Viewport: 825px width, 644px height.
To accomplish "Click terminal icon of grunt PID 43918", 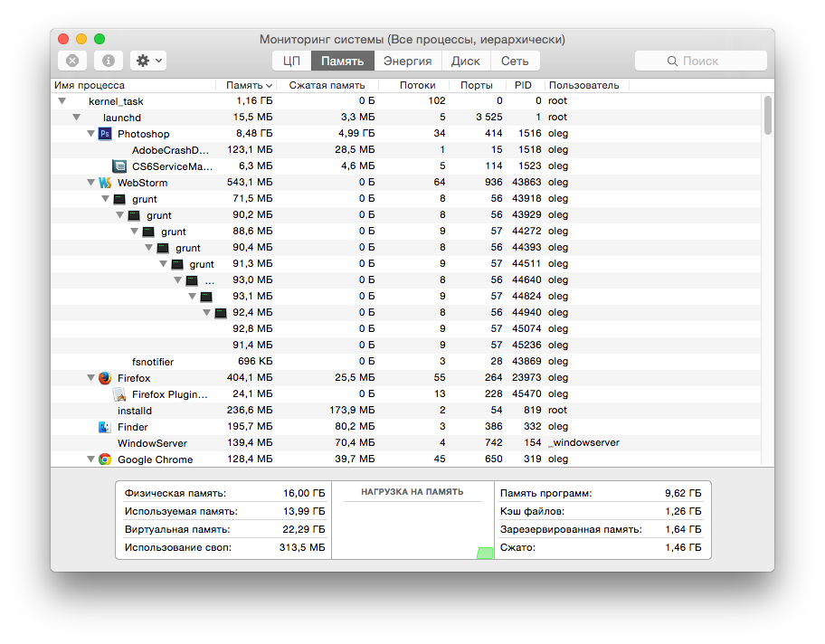I will (x=120, y=199).
